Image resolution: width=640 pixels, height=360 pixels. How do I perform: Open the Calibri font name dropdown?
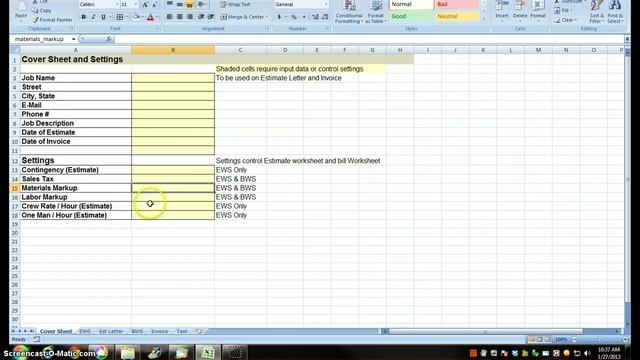(117, 4)
